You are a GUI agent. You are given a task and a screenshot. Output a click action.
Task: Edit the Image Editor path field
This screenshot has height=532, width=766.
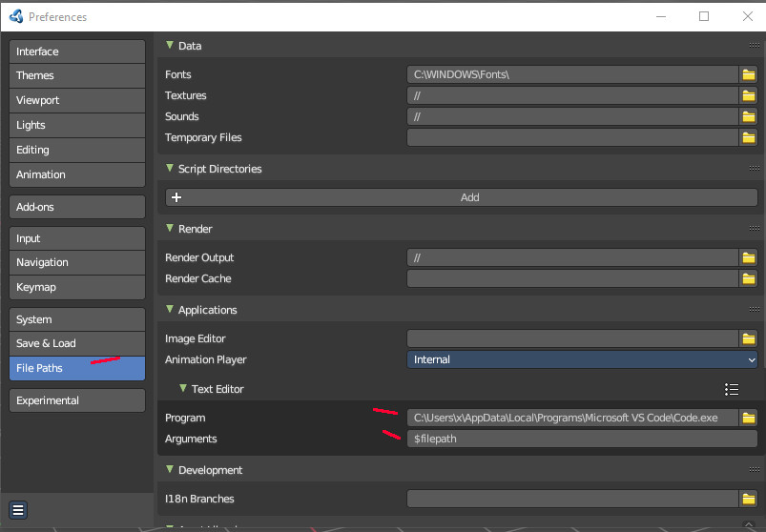[572, 338]
